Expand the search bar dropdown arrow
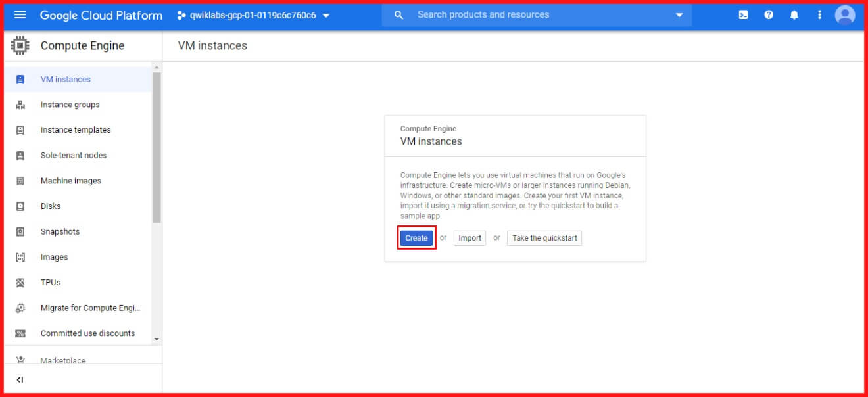The height and width of the screenshot is (397, 868). 679,15
